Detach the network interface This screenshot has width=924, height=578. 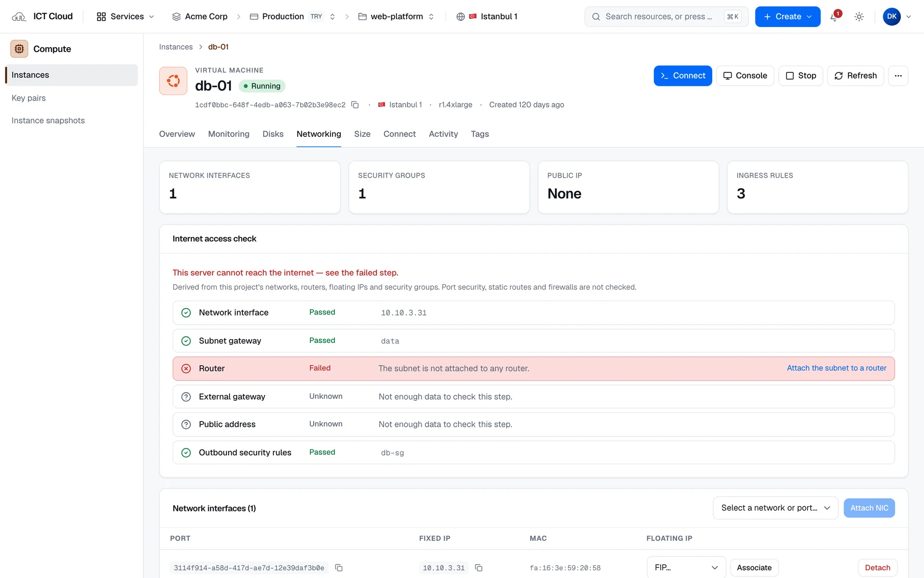pyautogui.click(x=877, y=568)
